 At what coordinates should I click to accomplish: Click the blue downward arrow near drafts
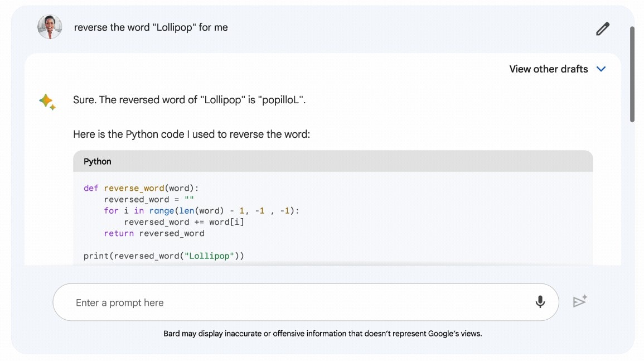601,69
